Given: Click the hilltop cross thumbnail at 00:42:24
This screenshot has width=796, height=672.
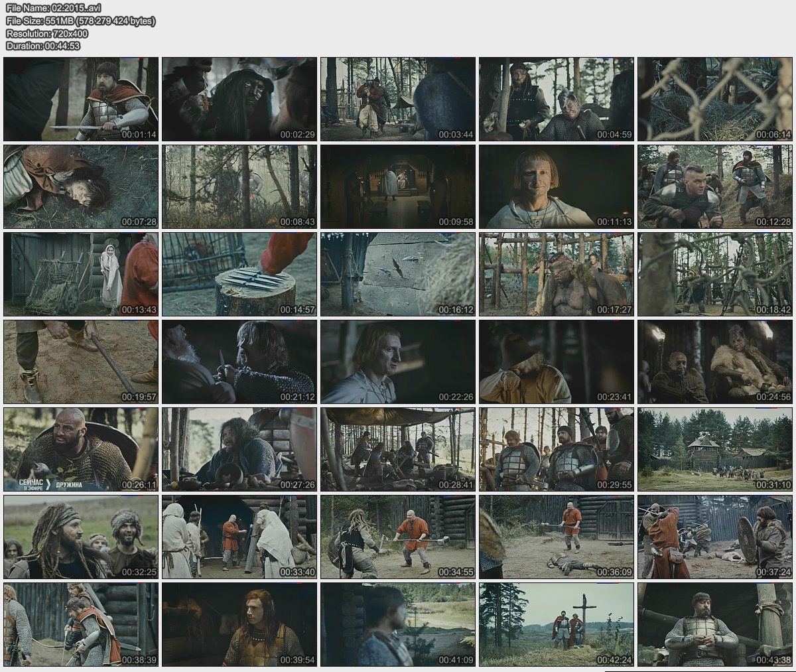Looking at the screenshot, I should point(557,624).
